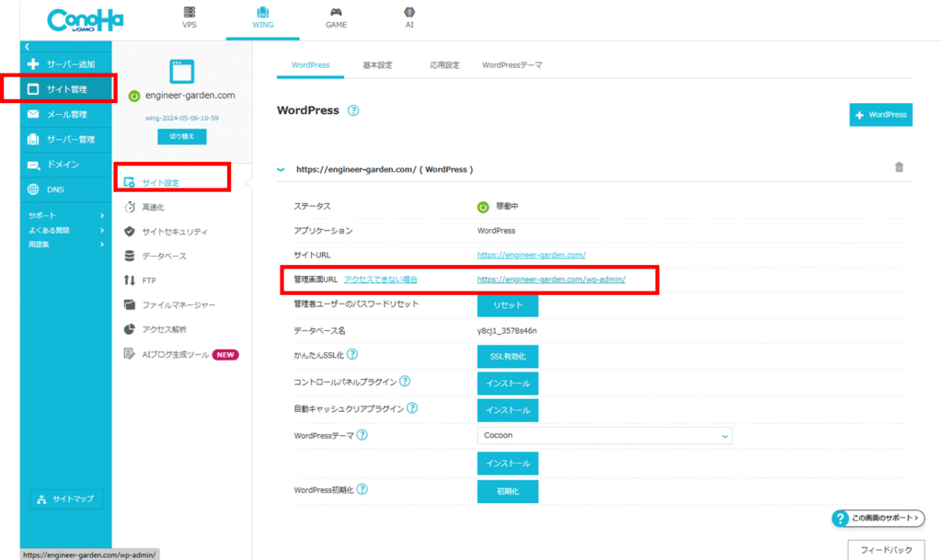Select database name y8cj1_3578s46n text

pyautogui.click(x=507, y=331)
